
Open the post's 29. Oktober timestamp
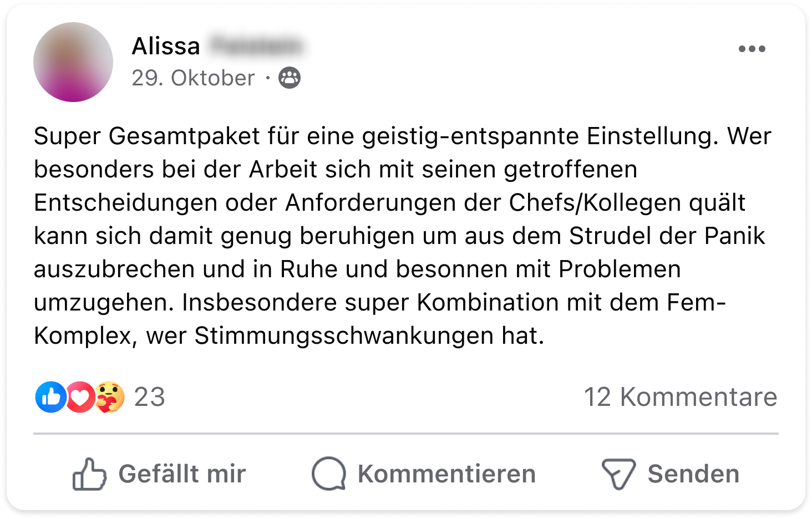[193, 78]
